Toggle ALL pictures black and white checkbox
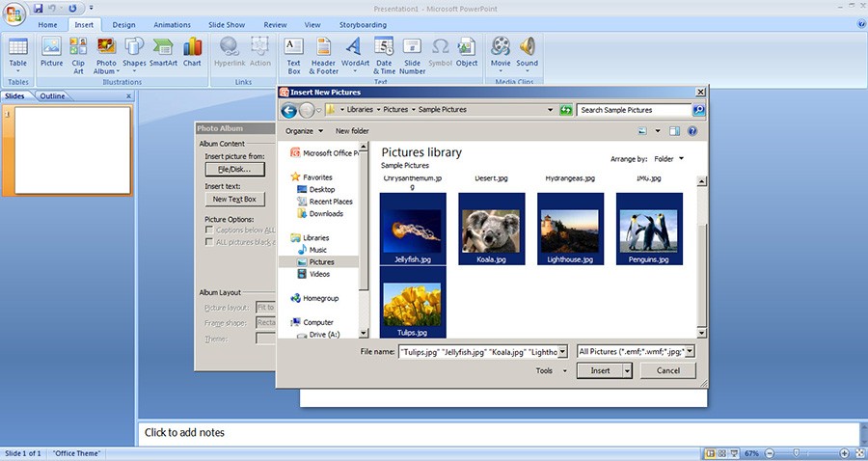The width and height of the screenshot is (868, 461). 209,242
